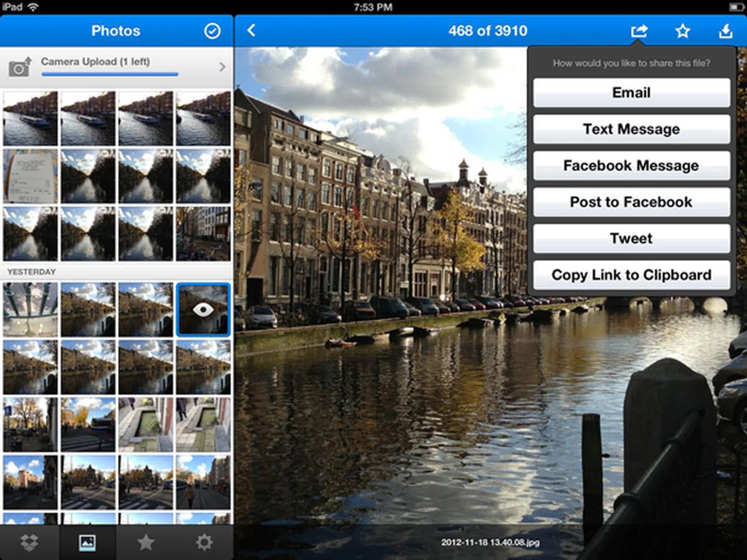
Task: Expand Camera Upload chevron
Action: click(x=222, y=67)
